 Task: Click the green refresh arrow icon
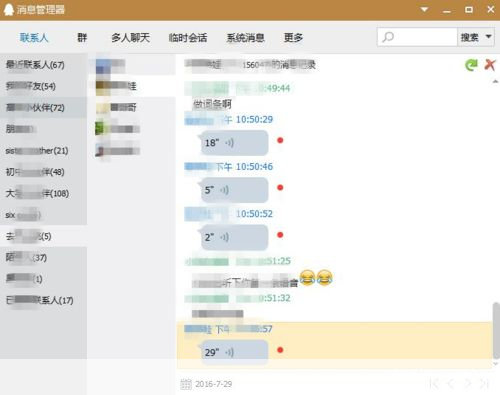(471, 65)
